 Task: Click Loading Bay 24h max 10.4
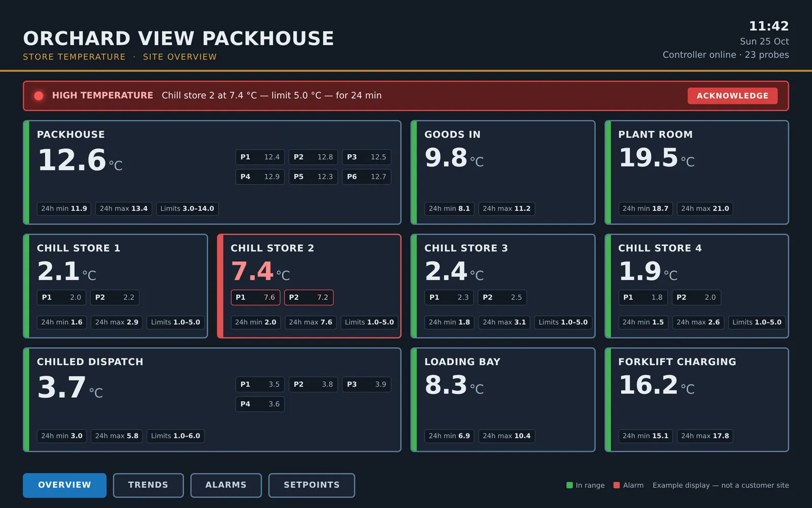[506, 436]
